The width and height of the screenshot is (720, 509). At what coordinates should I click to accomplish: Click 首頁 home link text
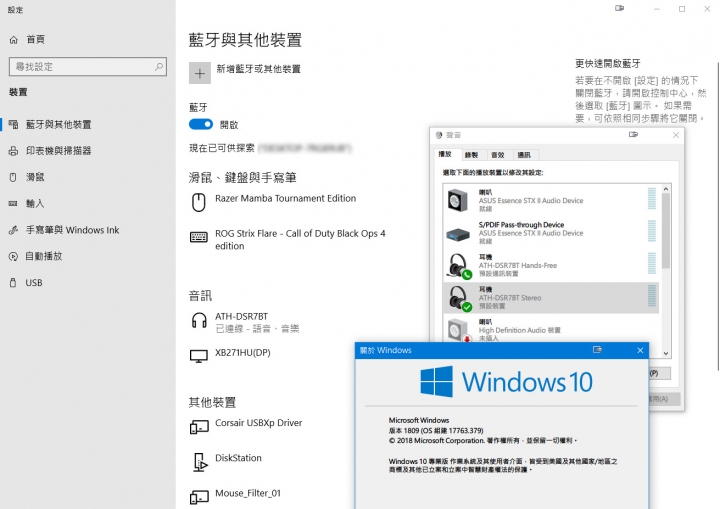pos(35,40)
